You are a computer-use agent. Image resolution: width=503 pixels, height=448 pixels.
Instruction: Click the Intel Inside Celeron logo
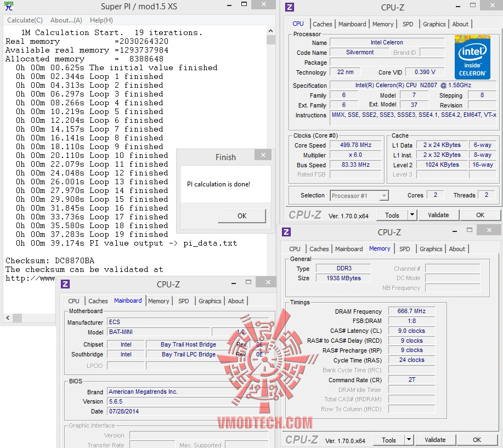472,57
